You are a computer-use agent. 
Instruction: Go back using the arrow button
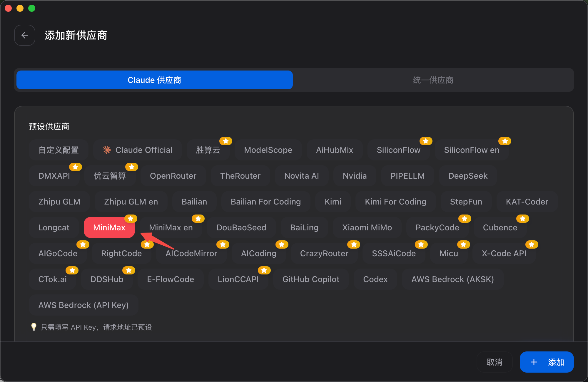[x=25, y=35]
